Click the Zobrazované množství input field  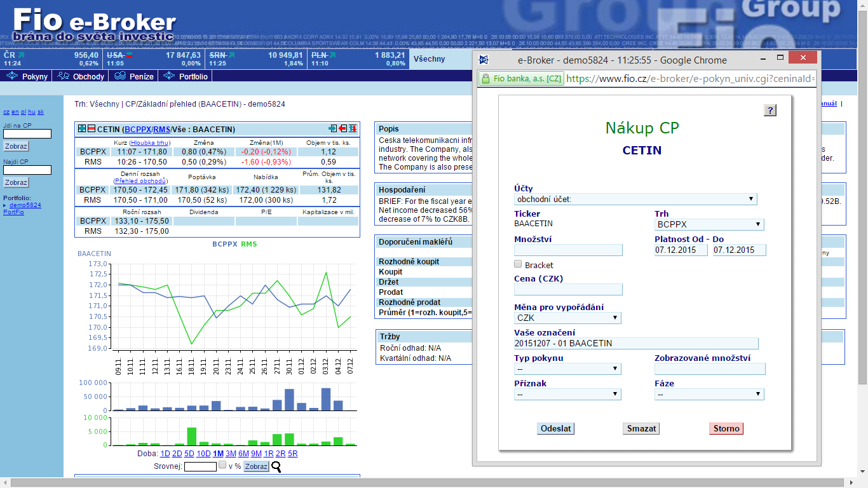click(x=710, y=369)
